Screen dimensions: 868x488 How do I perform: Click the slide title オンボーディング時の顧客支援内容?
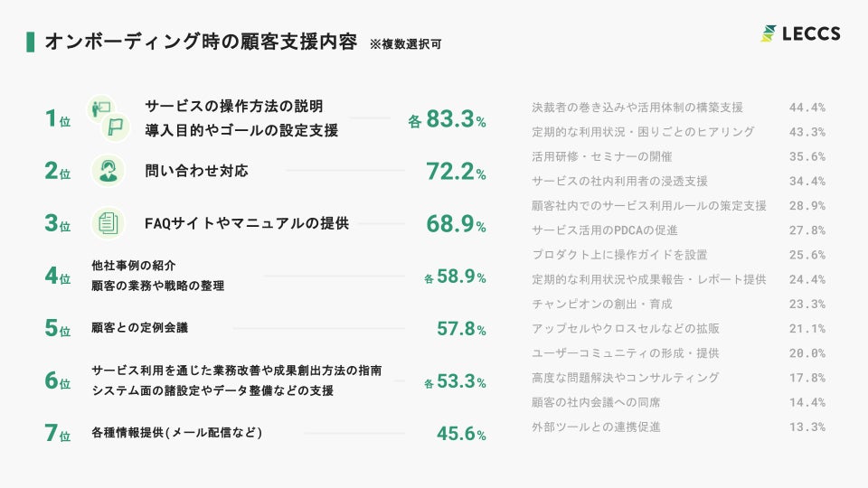201,42
